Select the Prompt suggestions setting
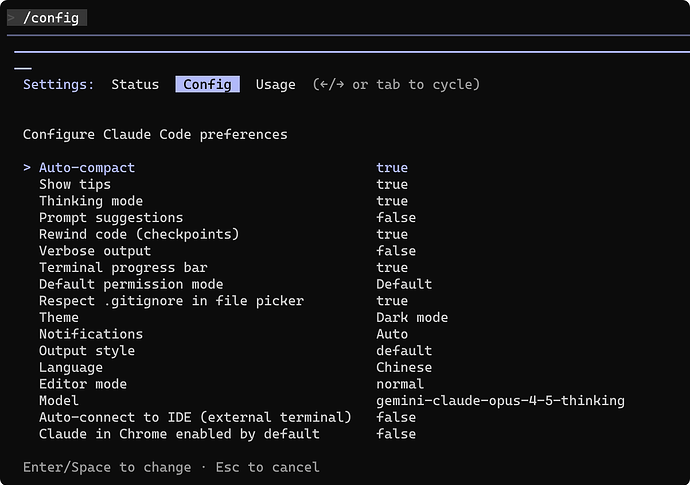 point(111,217)
